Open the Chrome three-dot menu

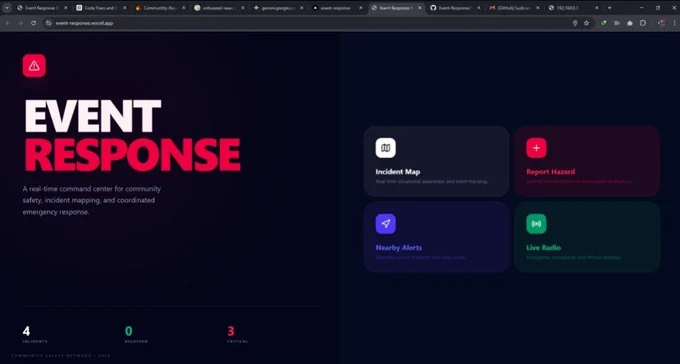(x=674, y=23)
